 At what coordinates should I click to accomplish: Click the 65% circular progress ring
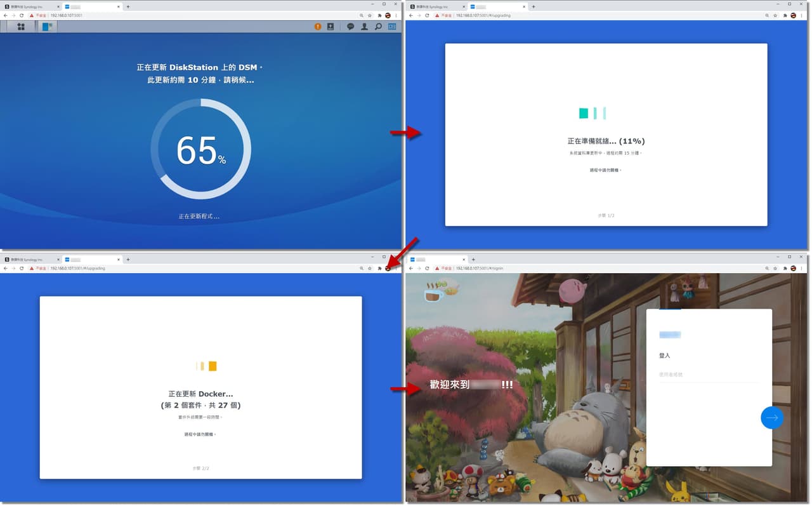tap(200, 149)
